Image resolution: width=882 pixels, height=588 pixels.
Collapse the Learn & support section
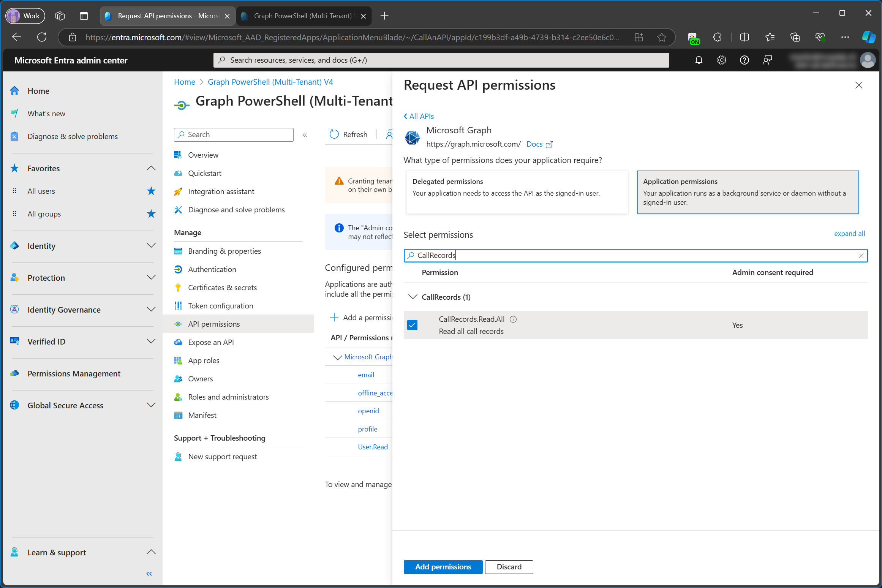(151, 552)
